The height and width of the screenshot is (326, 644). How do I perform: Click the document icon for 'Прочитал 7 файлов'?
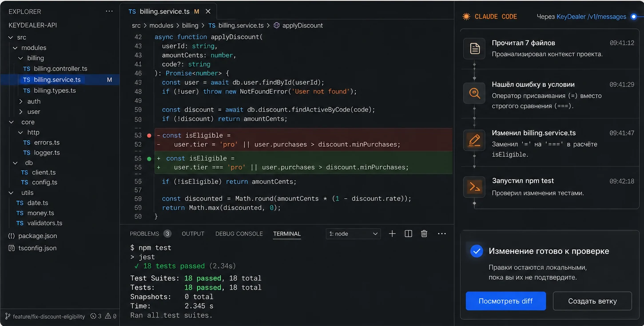(474, 48)
